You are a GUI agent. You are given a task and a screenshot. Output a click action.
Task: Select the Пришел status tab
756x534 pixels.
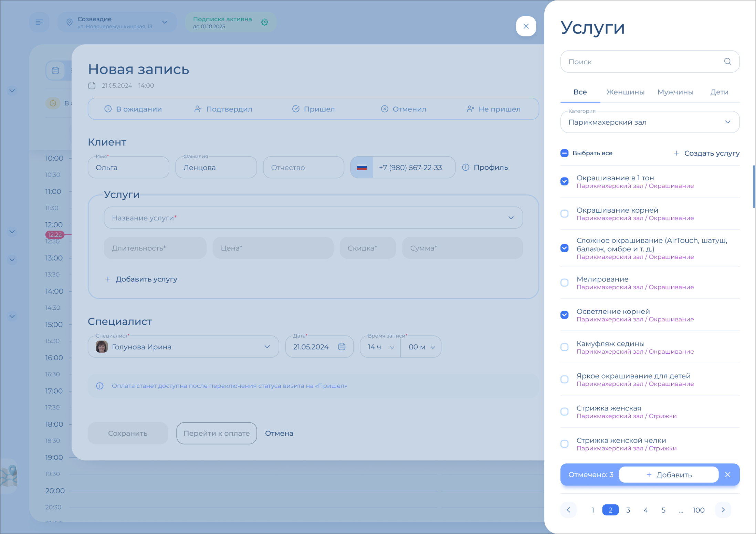pos(313,109)
